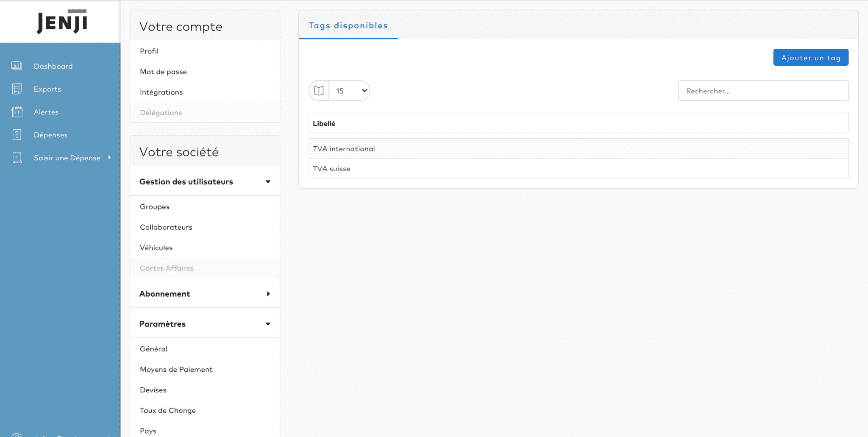Click the Saisir une Dépense icon
The width and height of the screenshot is (868, 437).
point(17,157)
